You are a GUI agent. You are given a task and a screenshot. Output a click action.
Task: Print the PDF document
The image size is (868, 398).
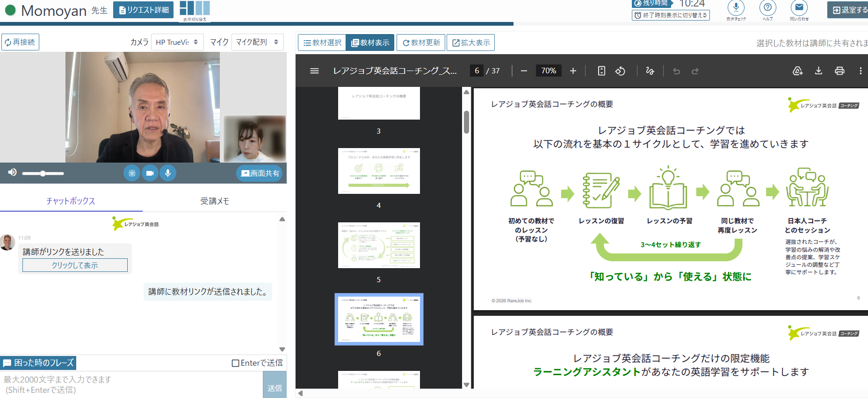[839, 71]
